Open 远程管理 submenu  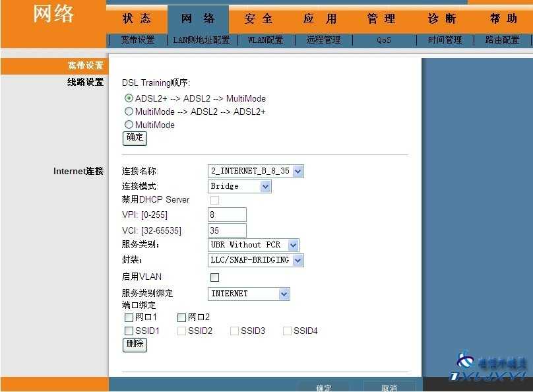pyautogui.click(x=323, y=40)
